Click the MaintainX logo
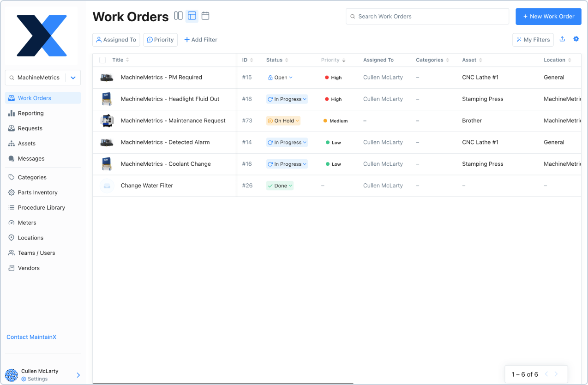This screenshot has width=588, height=385. click(42, 36)
